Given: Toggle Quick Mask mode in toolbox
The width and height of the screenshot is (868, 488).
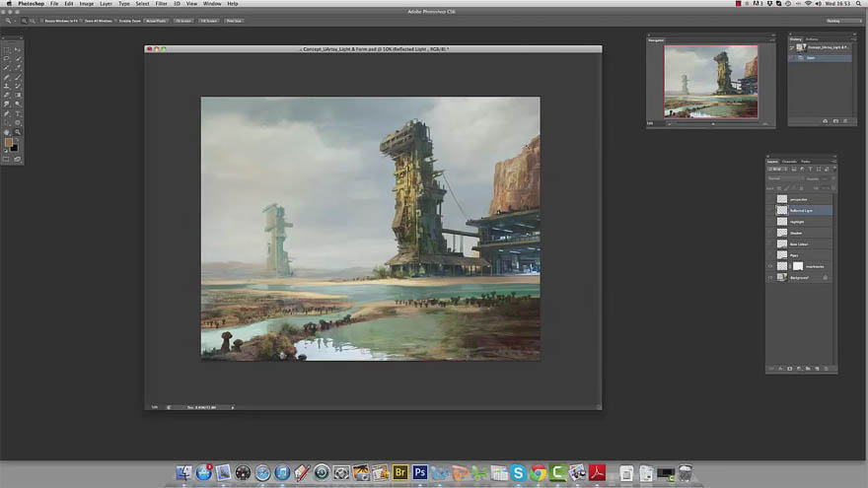Looking at the screenshot, I should pos(6,160).
